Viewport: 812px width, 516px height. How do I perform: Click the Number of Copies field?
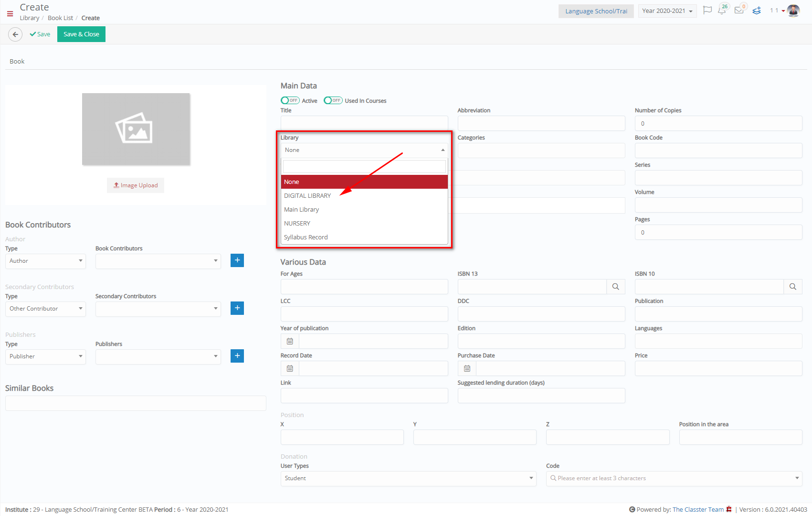[718, 123]
